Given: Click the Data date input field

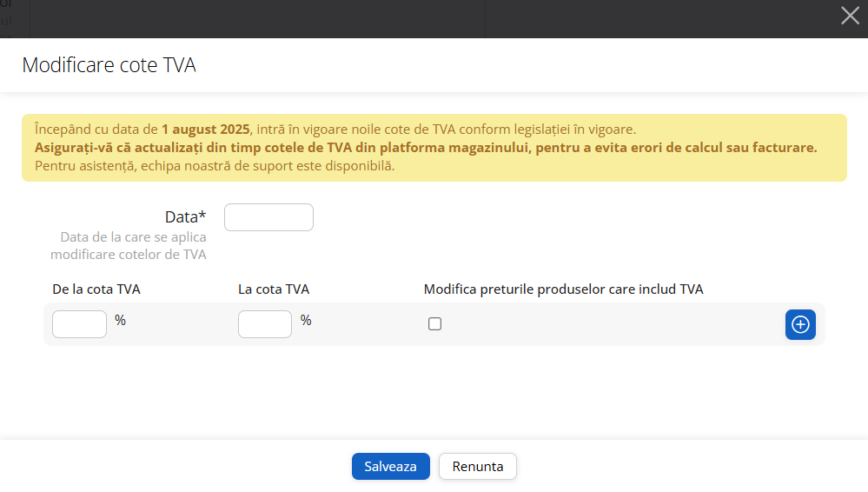Looking at the screenshot, I should tap(268, 217).
